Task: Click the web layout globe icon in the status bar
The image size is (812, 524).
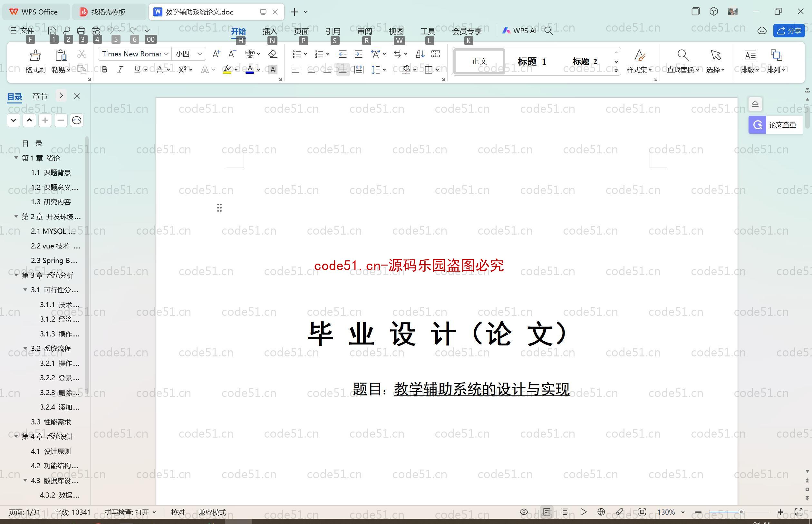Action: tap(601, 512)
